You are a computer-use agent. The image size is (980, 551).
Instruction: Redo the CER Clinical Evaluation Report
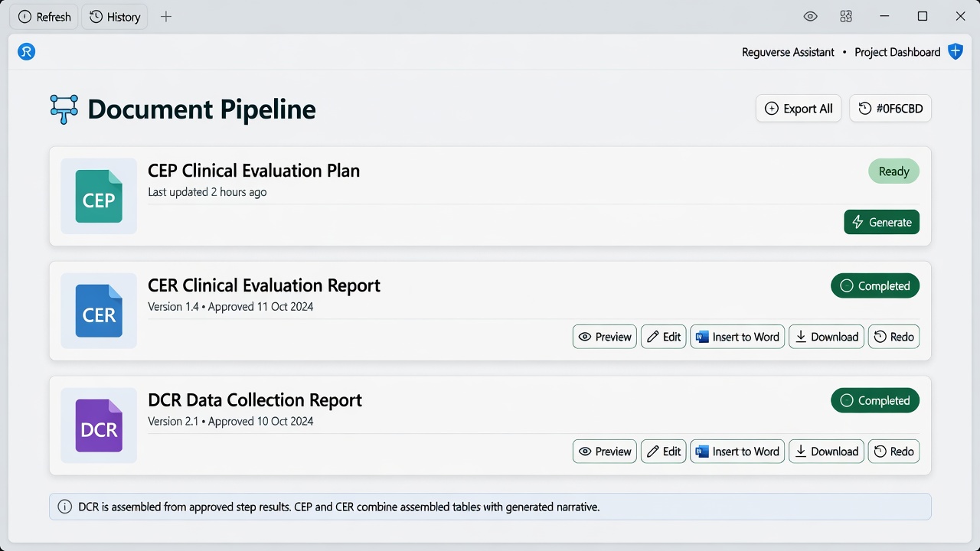[893, 337]
